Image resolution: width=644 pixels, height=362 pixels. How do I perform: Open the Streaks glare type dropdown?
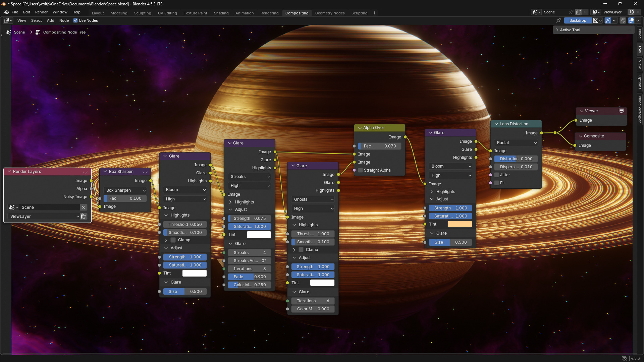[x=250, y=177]
